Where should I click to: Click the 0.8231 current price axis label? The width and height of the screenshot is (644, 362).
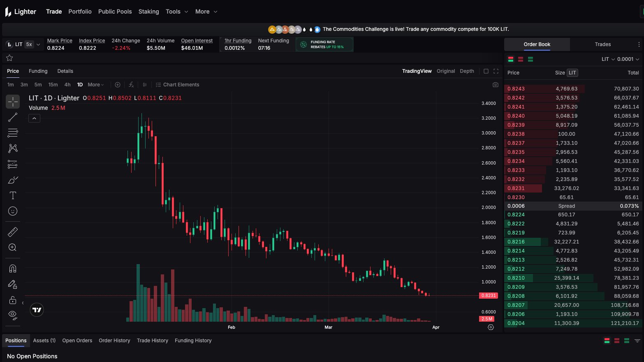click(489, 295)
